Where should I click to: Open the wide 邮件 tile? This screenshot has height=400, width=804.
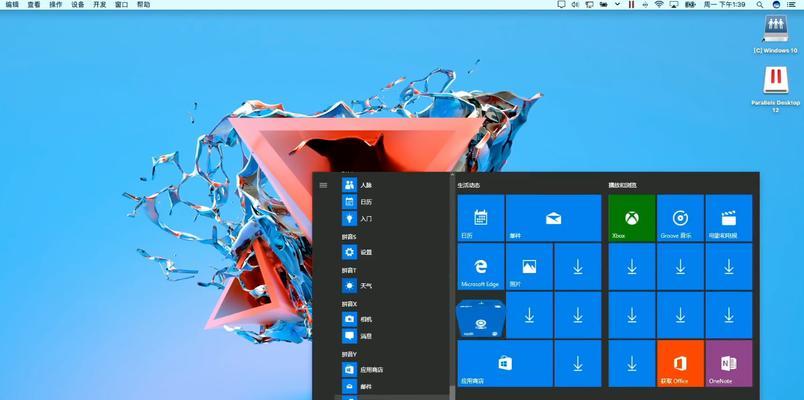tap(553, 218)
